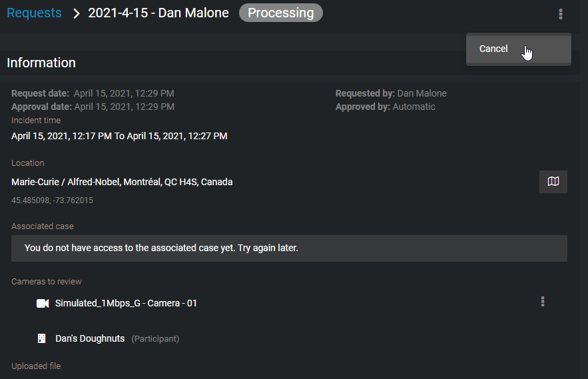The width and height of the screenshot is (588, 379).
Task: Click the 45.485098, -73.762015 coordinates
Action: 52,200
